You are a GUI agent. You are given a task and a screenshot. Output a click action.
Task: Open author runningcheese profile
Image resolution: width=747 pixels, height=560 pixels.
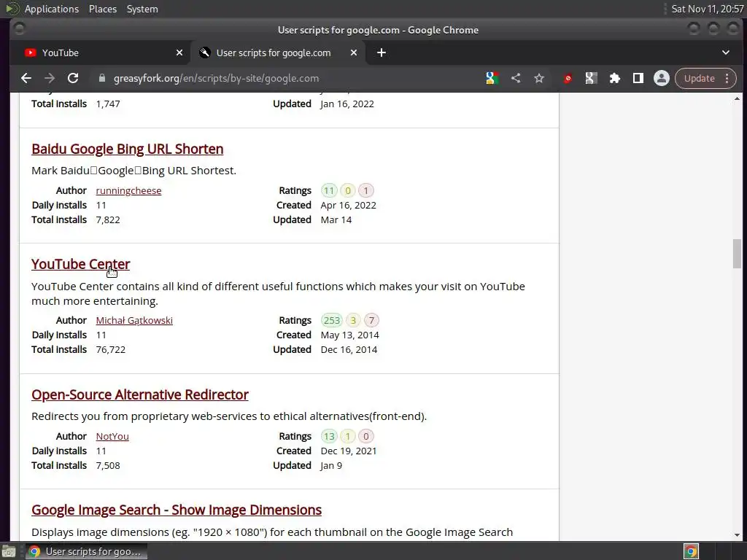(128, 190)
